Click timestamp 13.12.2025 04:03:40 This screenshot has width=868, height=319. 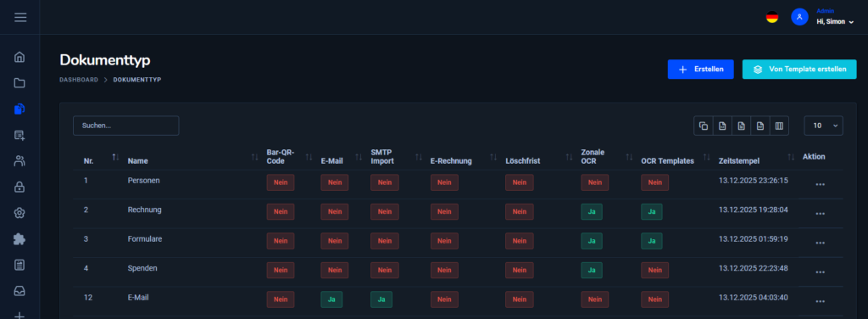click(753, 298)
